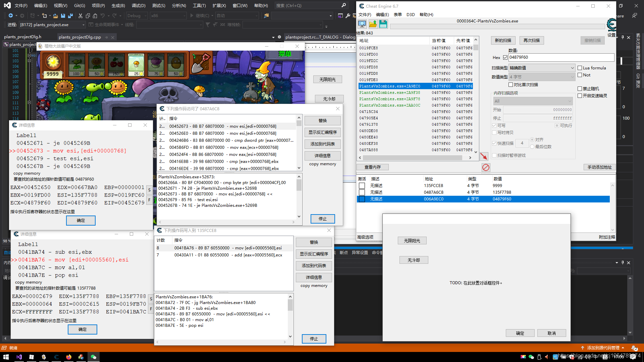Click the load table folder icon in Cheat Engine

coord(373,24)
